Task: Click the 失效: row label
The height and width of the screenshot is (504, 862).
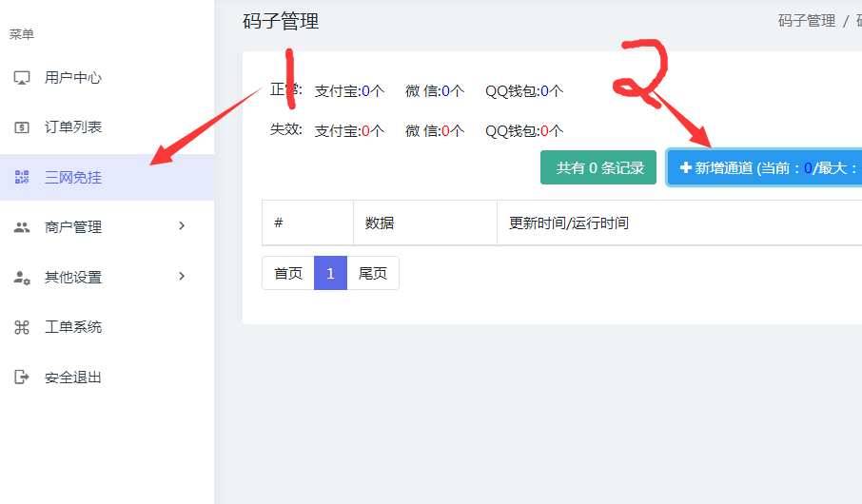Action: (285, 129)
